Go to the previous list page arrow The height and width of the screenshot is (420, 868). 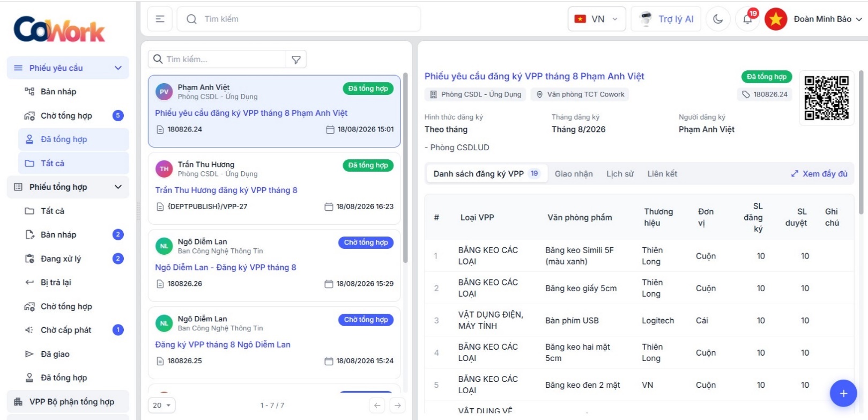[x=377, y=406]
